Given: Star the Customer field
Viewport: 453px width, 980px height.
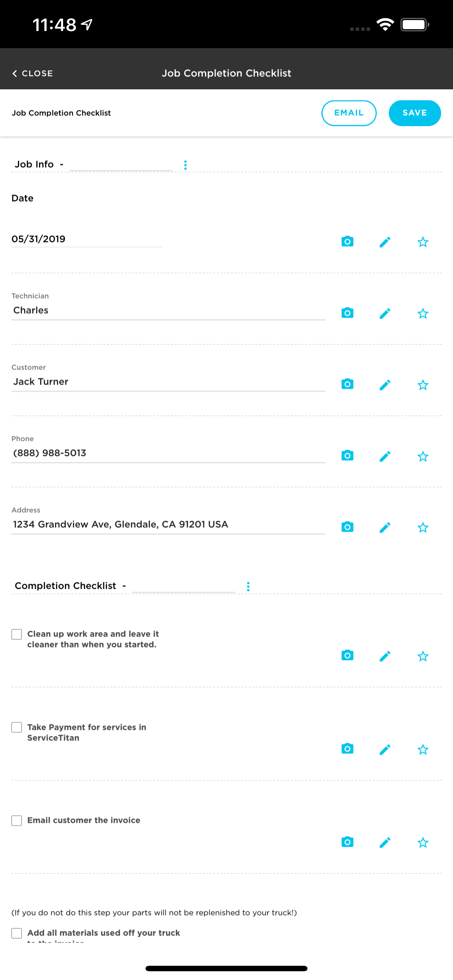Looking at the screenshot, I should click(423, 385).
